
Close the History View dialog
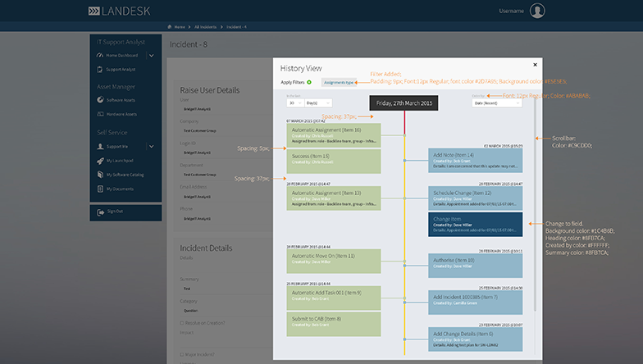tap(535, 64)
